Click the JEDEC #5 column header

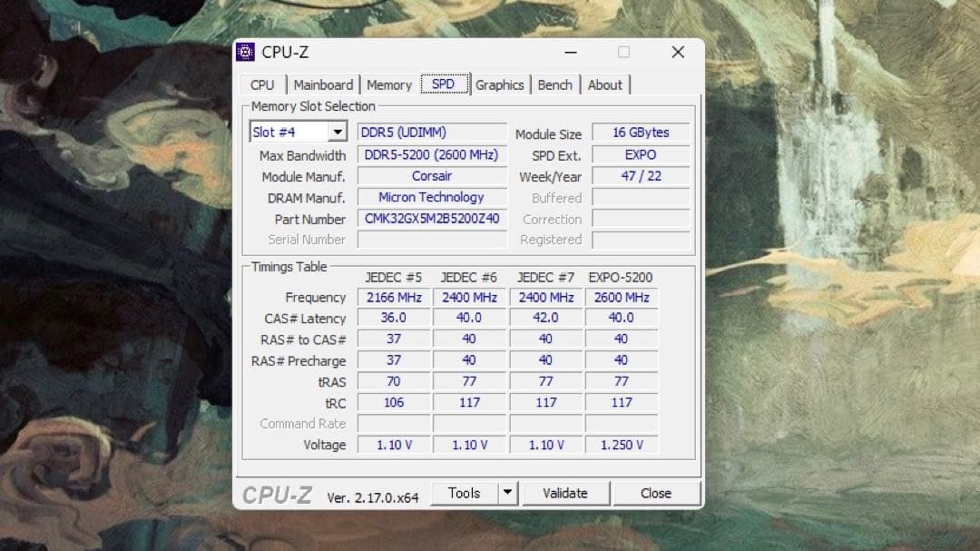(393, 277)
